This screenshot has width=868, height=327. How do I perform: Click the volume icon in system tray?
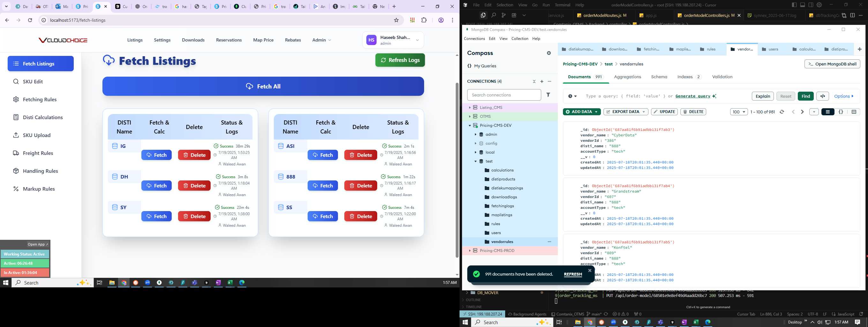[x=819, y=322]
